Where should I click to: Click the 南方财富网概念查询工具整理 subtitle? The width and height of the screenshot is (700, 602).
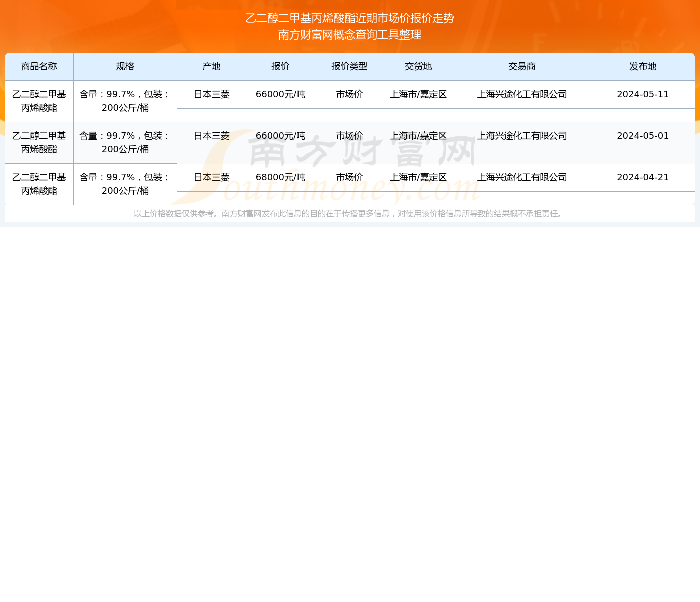(350, 35)
